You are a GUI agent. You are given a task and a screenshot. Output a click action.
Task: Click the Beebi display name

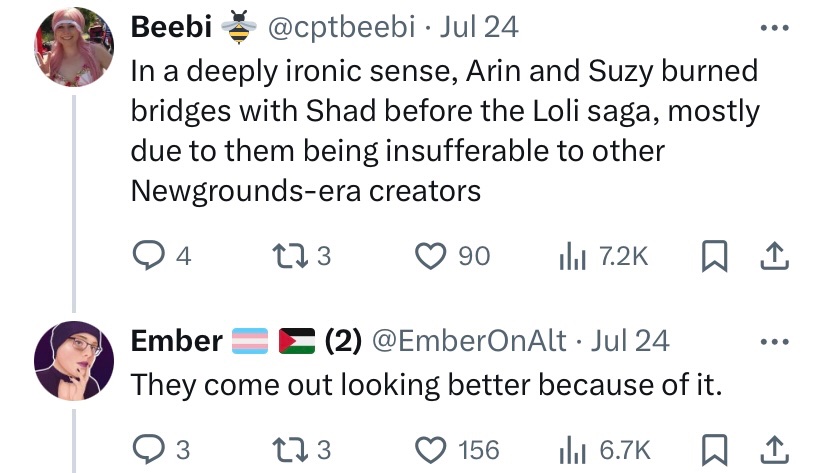click(x=170, y=28)
